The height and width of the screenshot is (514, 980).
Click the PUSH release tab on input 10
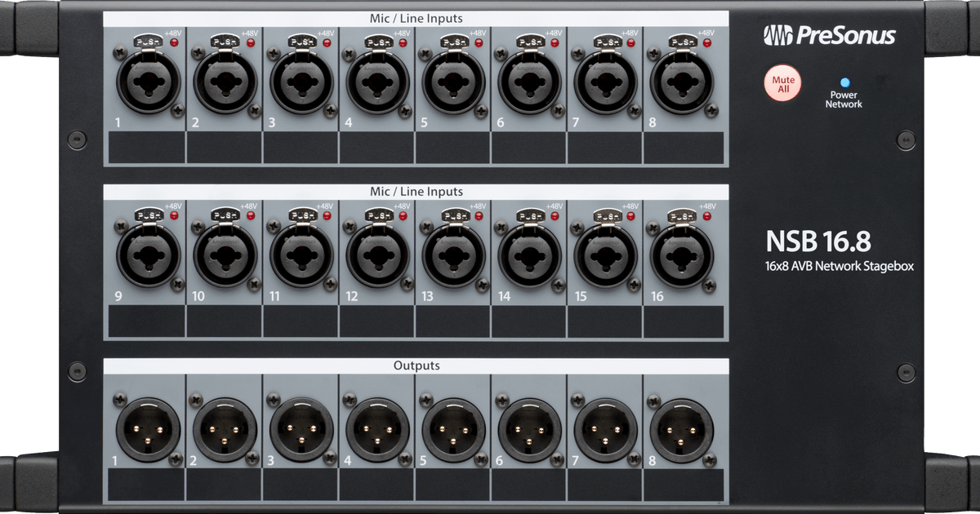coord(224,215)
